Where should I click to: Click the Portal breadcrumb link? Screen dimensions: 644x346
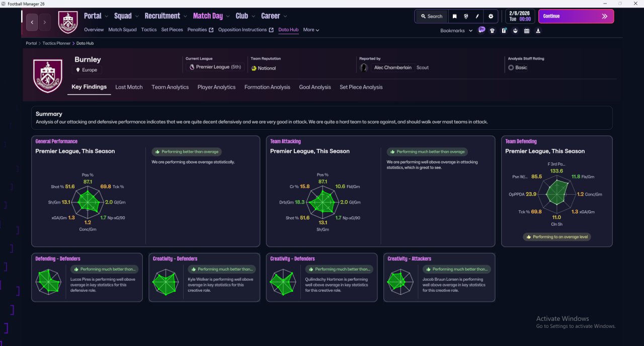click(31, 43)
